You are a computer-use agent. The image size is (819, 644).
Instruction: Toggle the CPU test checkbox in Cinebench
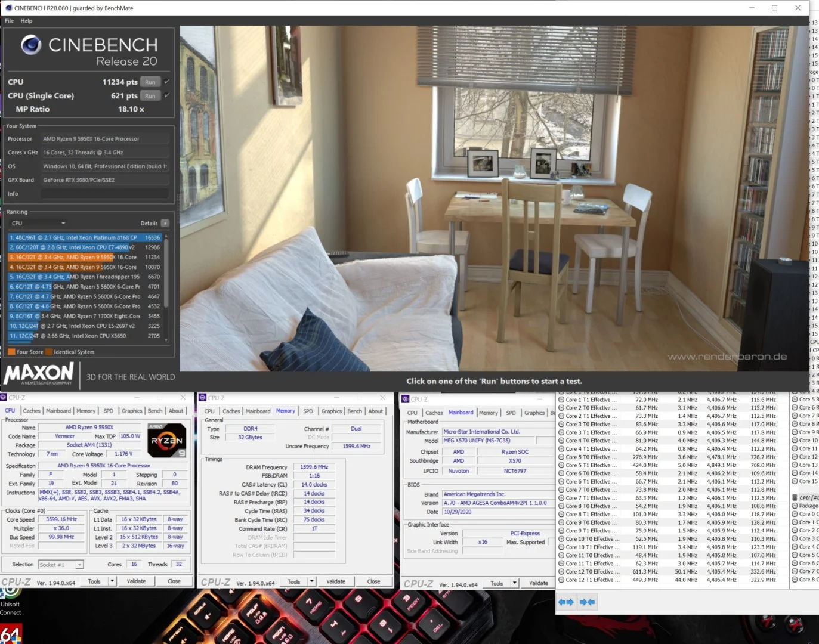pyautogui.click(x=167, y=82)
